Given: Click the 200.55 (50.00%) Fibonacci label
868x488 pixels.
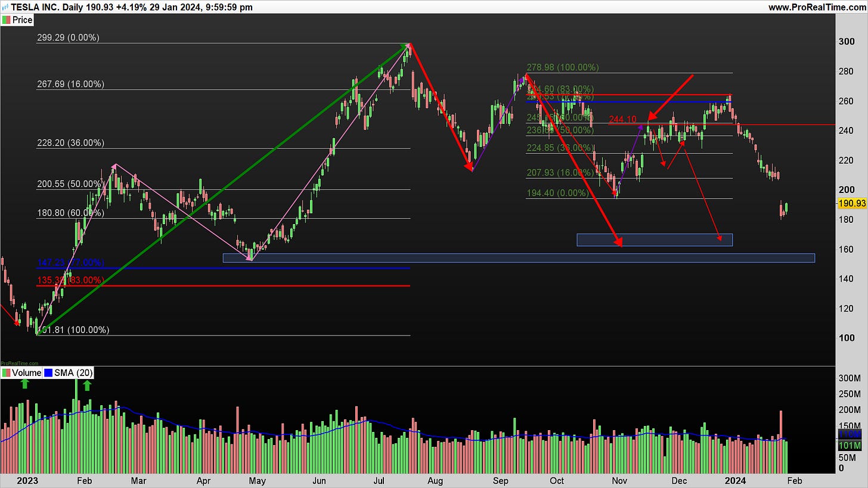Looking at the screenshot, I should 70,184.
